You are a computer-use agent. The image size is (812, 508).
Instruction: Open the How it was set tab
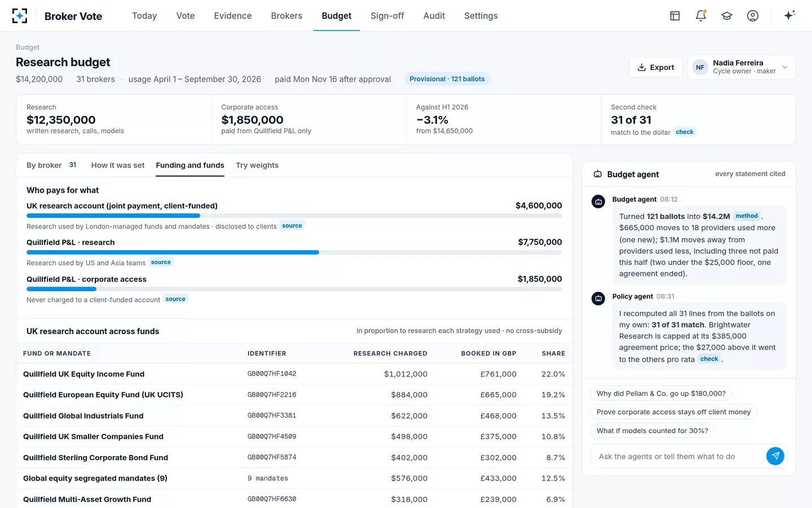(118, 165)
